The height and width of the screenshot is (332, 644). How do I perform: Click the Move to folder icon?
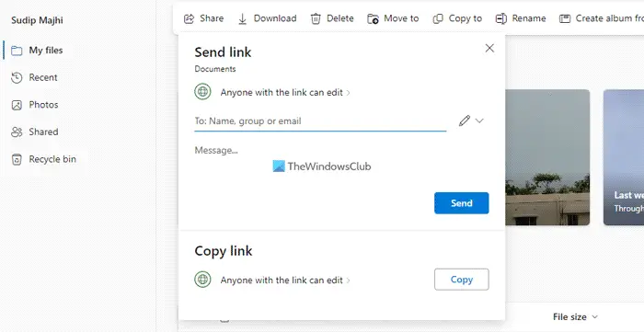373,18
